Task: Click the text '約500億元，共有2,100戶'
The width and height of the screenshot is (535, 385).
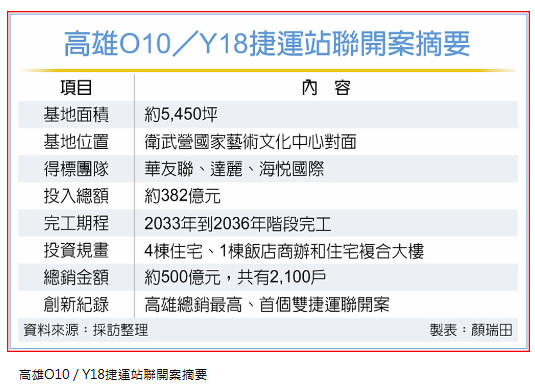Action: pos(235,277)
